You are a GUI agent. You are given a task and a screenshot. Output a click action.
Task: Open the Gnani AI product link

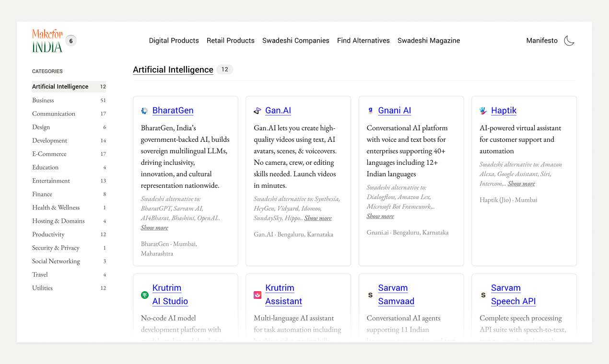tap(394, 111)
